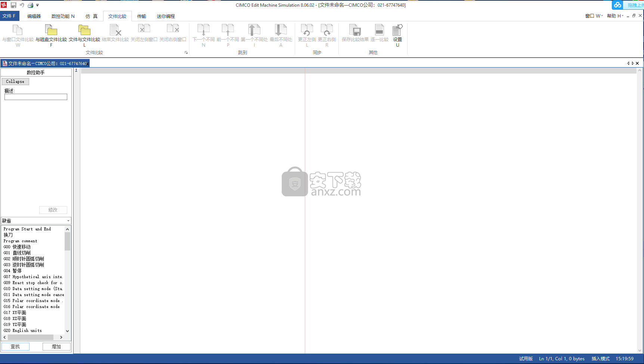Viewport: 644px width, 364px height.
Task: Click 插入模式 in status bar
Action: tap(601, 359)
